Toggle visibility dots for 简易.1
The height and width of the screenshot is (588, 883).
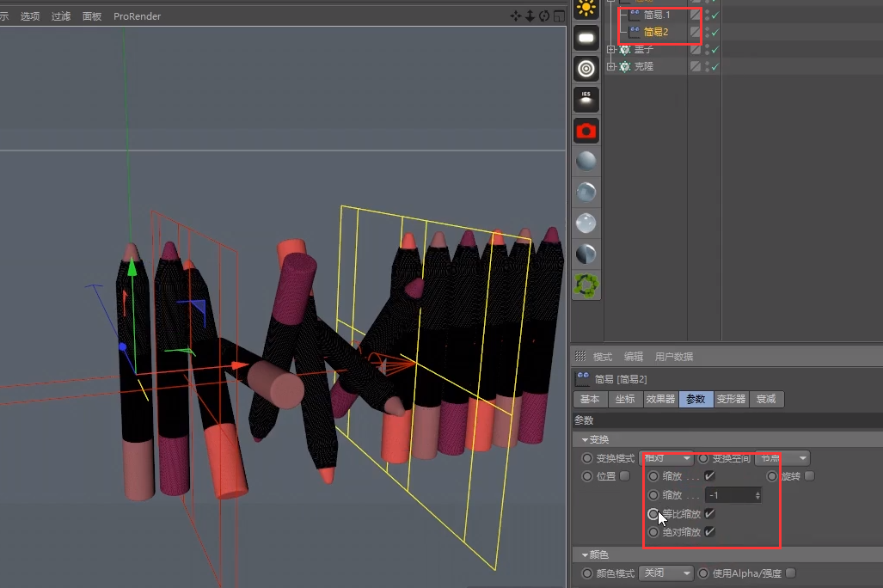pos(708,15)
